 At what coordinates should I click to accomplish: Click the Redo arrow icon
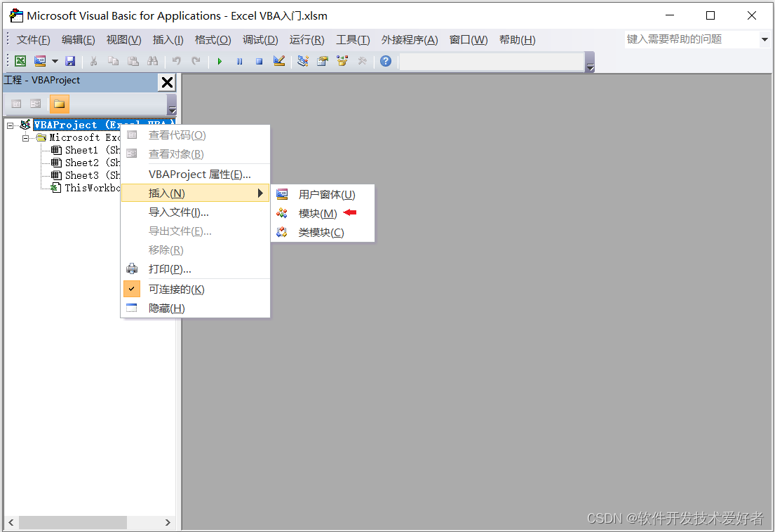coord(196,61)
